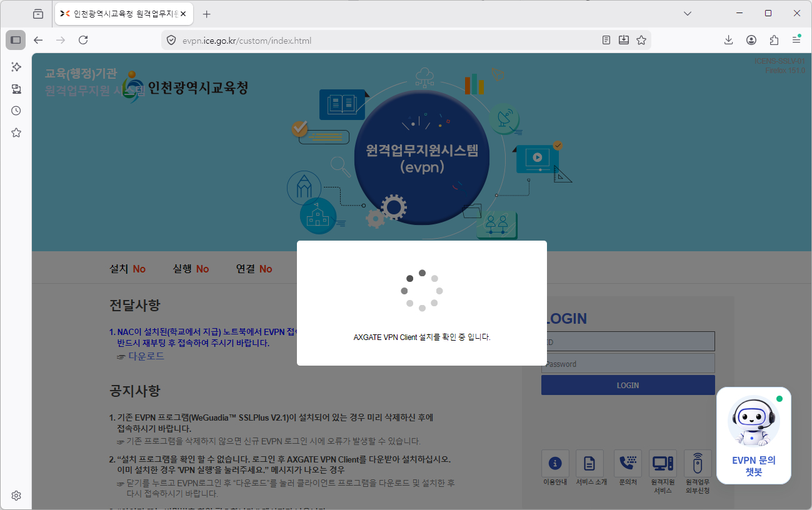Click the blue LOGIN button
This screenshot has width=812, height=510.
pyautogui.click(x=628, y=385)
